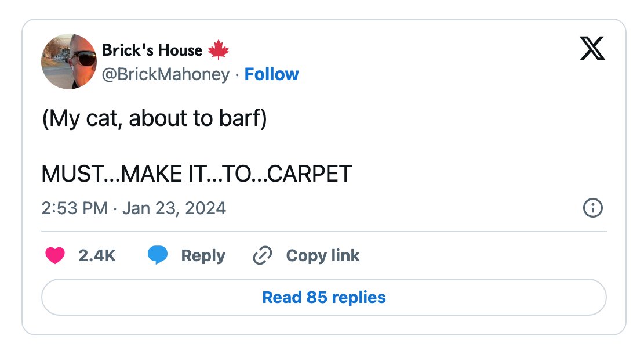Click the 2.4K likes count

coord(97,256)
